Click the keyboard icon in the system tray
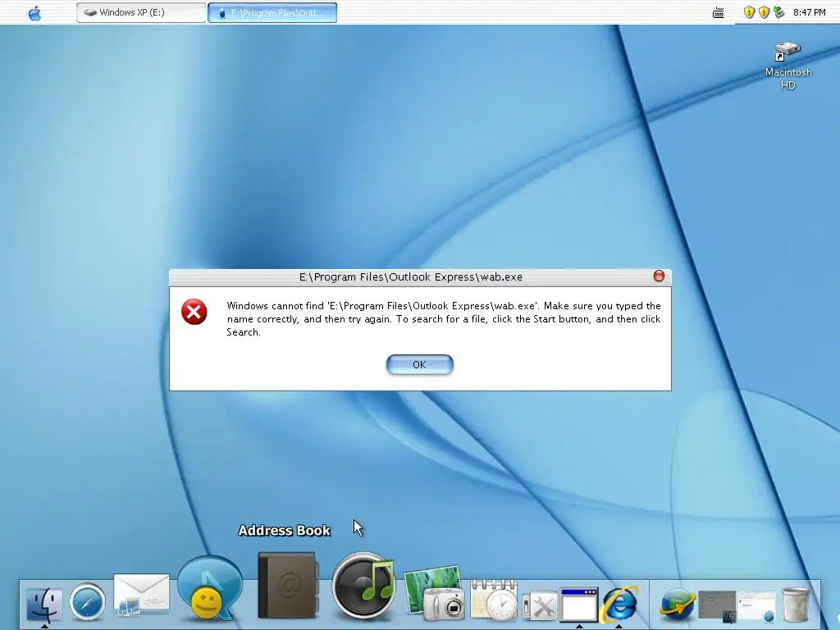840x630 pixels. coord(719,13)
